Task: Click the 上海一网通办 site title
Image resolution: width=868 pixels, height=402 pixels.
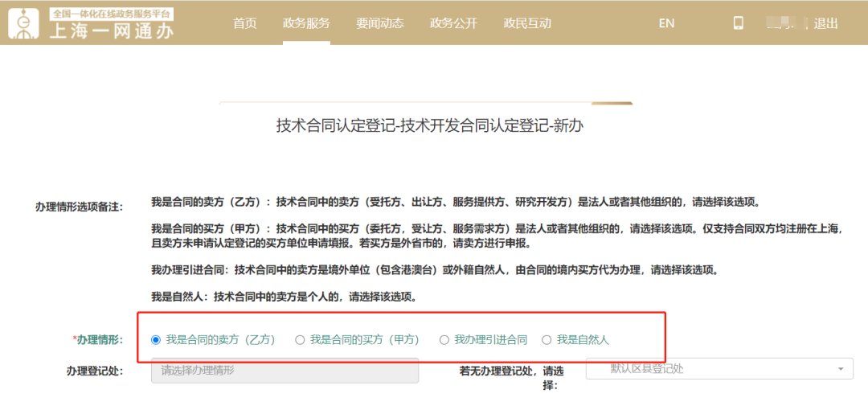Action: [111, 31]
